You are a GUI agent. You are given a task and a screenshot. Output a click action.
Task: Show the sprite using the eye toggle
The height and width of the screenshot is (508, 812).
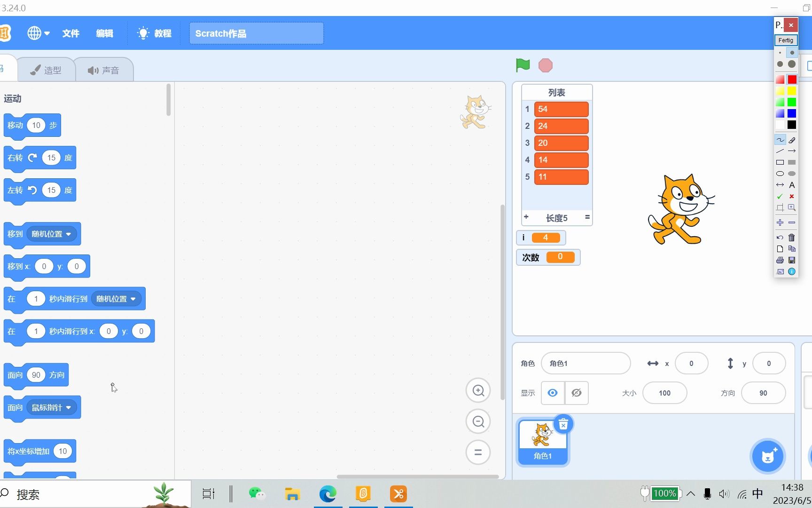click(552, 393)
